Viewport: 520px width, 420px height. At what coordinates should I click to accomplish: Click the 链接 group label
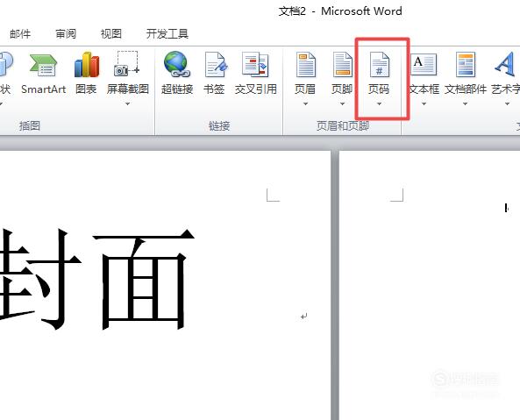pyautogui.click(x=219, y=126)
